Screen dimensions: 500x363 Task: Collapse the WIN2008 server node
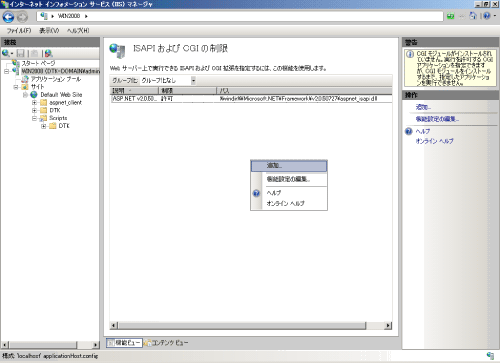(6, 71)
